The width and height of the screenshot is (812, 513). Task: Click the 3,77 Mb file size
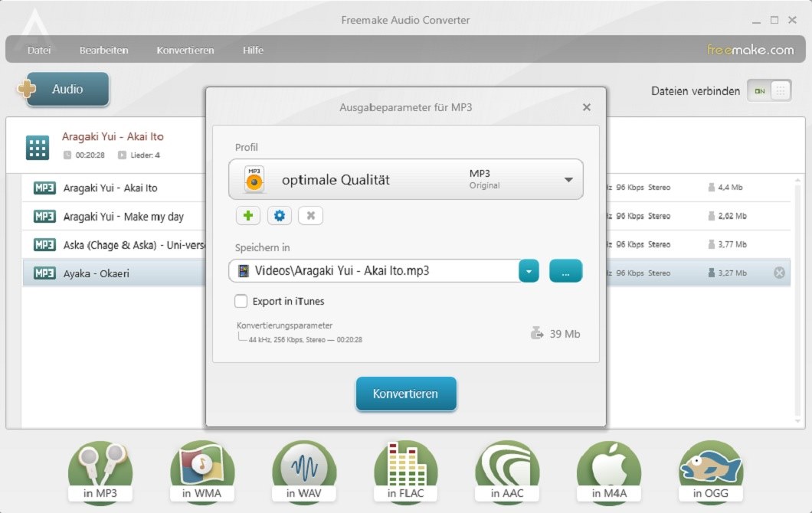(732, 244)
